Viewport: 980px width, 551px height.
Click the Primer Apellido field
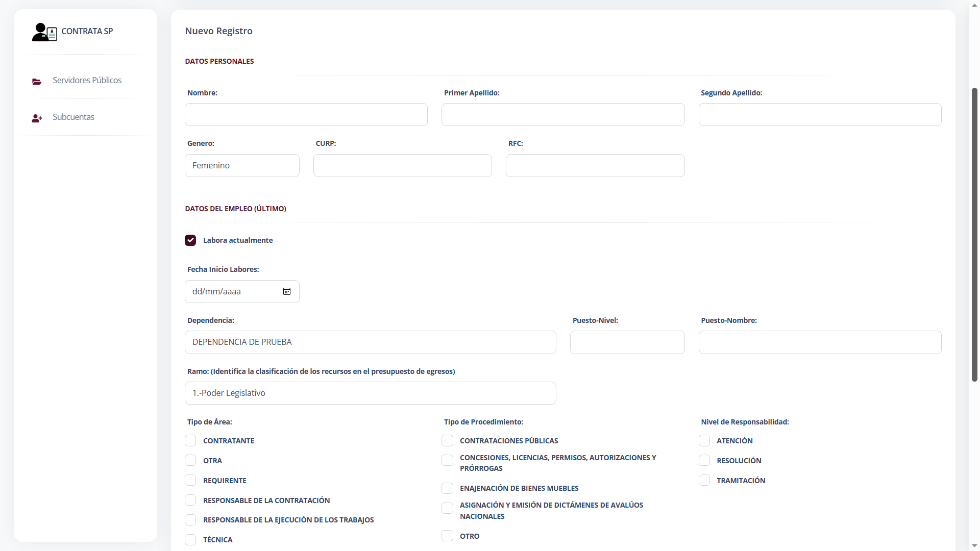pyautogui.click(x=563, y=115)
